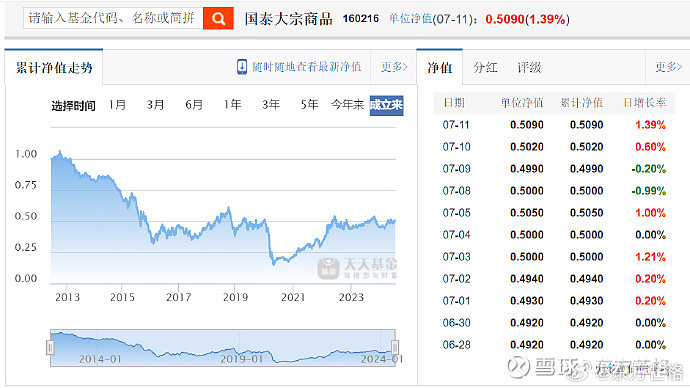Click the 0.60% growth on 07-10 row
Viewport: 690px width, 388px height.
pyautogui.click(x=650, y=147)
